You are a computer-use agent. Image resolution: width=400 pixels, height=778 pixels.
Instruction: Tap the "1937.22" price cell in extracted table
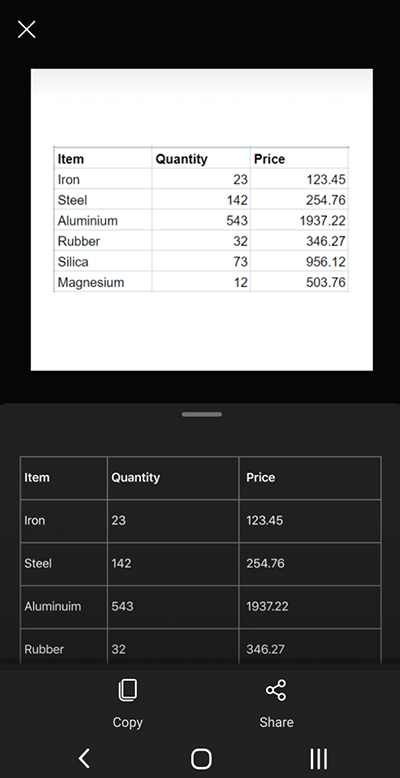pyautogui.click(x=310, y=607)
